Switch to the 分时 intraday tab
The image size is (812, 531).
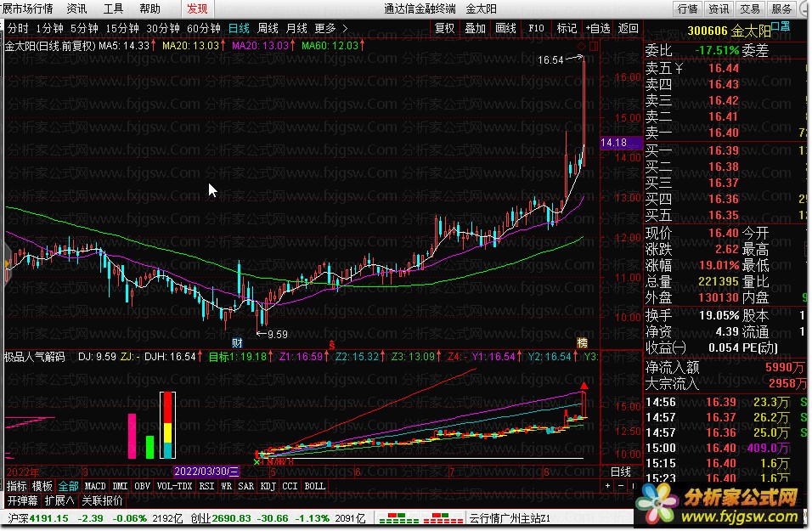(x=18, y=29)
